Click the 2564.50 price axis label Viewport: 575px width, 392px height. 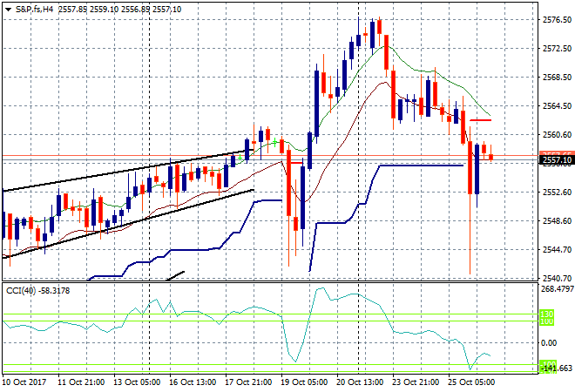[557, 106]
